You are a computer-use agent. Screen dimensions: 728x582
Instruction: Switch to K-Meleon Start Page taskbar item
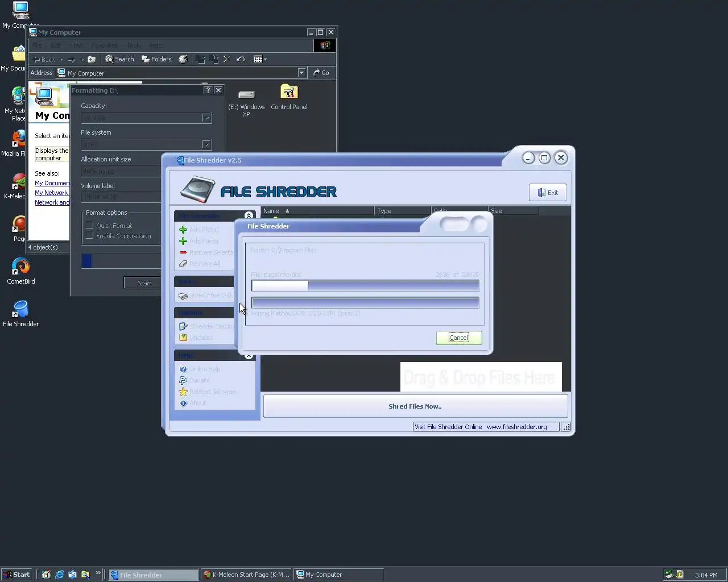tap(246, 575)
